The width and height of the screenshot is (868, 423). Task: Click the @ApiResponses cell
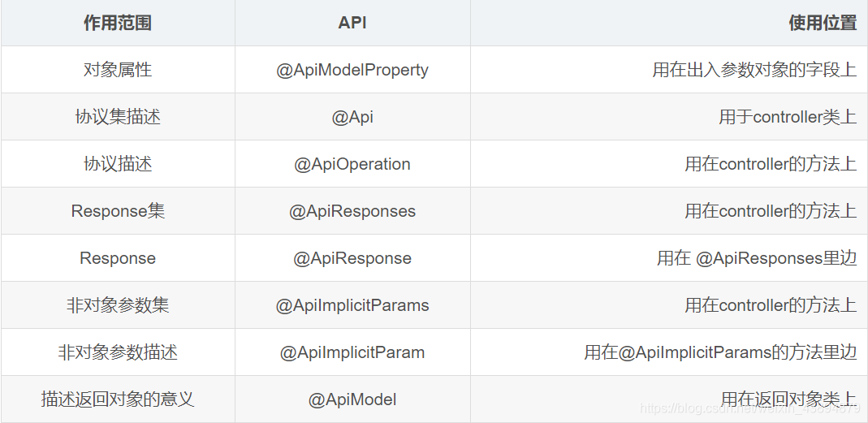(352, 211)
